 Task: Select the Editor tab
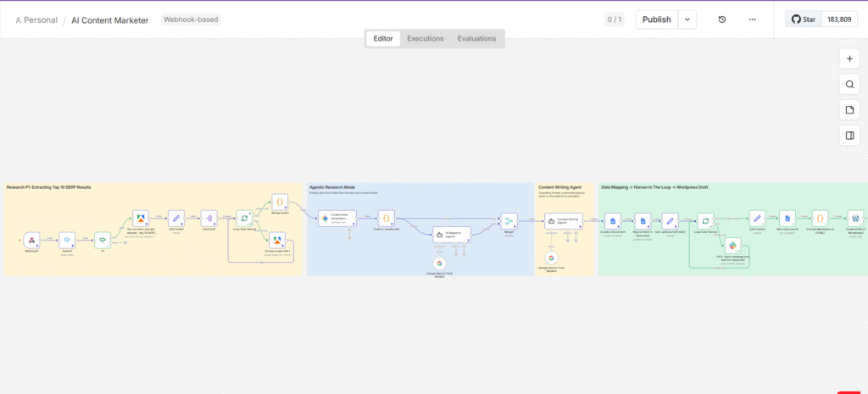coord(383,39)
